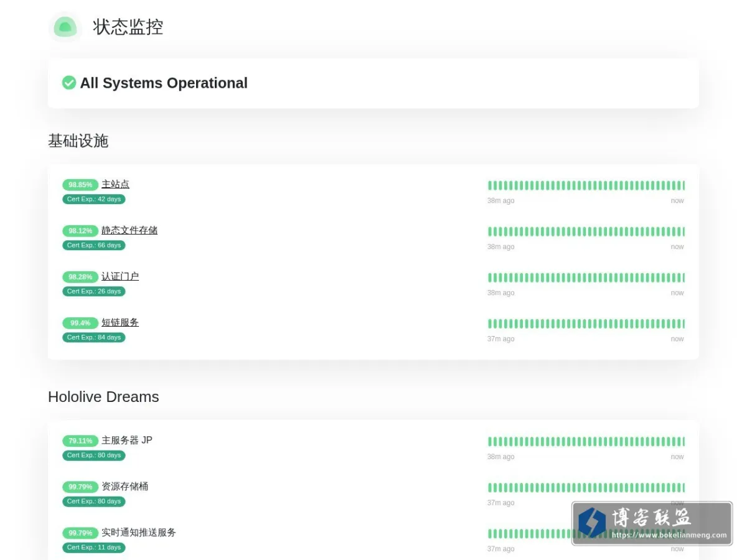747x560 pixels.
Task: Click the 98.85% uptime badge
Action: click(x=80, y=185)
